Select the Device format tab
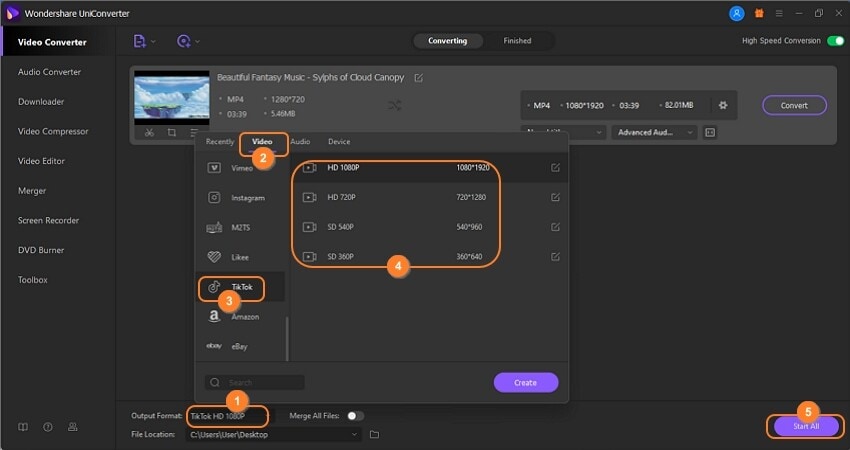This screenshot has height=450, width=850. click(x=339, y=142)
